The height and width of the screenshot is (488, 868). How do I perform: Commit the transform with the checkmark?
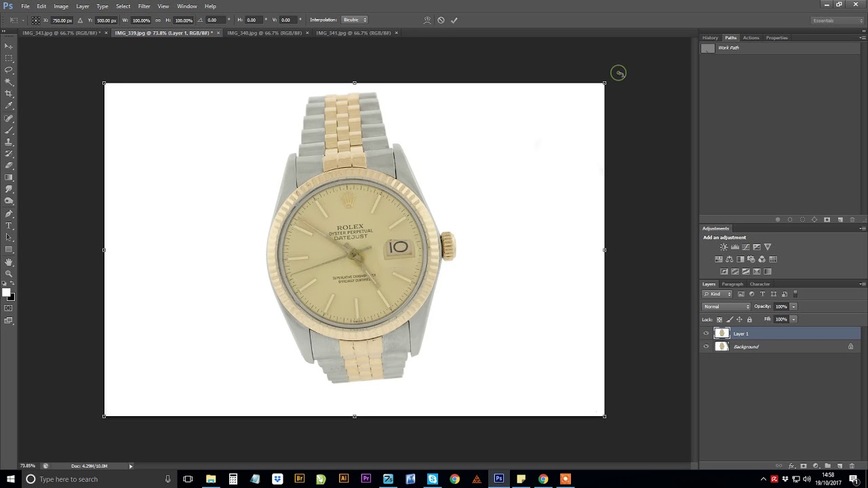[x=454, y=20]
